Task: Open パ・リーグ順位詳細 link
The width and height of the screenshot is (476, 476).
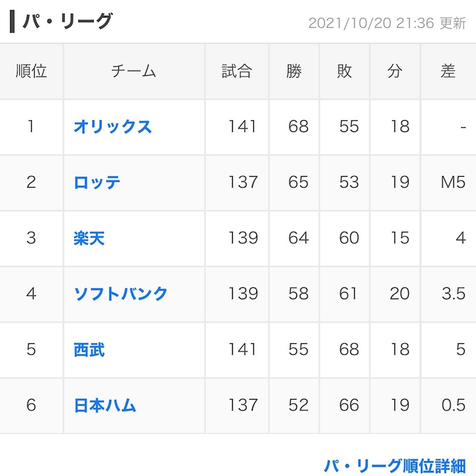Action: click(394, 466)
